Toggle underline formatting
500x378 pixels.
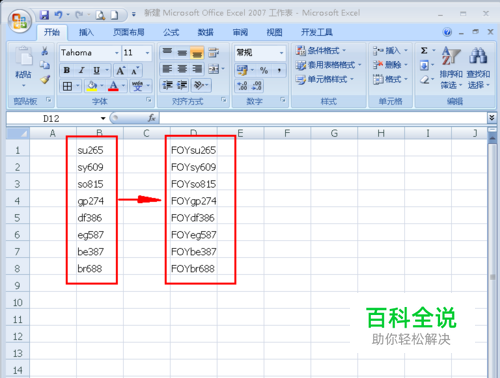click(96, 70)
